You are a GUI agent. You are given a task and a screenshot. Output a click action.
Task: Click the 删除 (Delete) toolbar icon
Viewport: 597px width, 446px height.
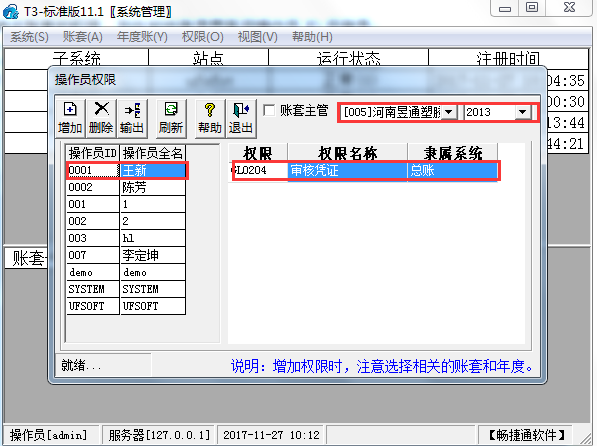coord(101,118)
